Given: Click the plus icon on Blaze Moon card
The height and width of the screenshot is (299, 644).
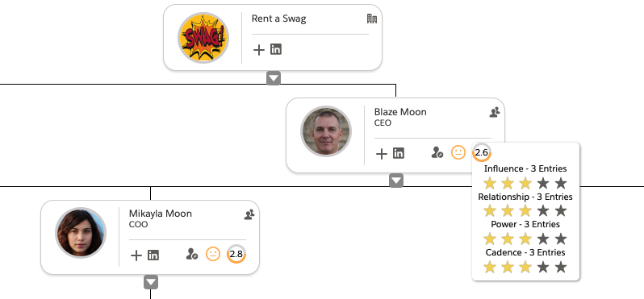Looking at the screenshot, I should click(x=382, y=154).
